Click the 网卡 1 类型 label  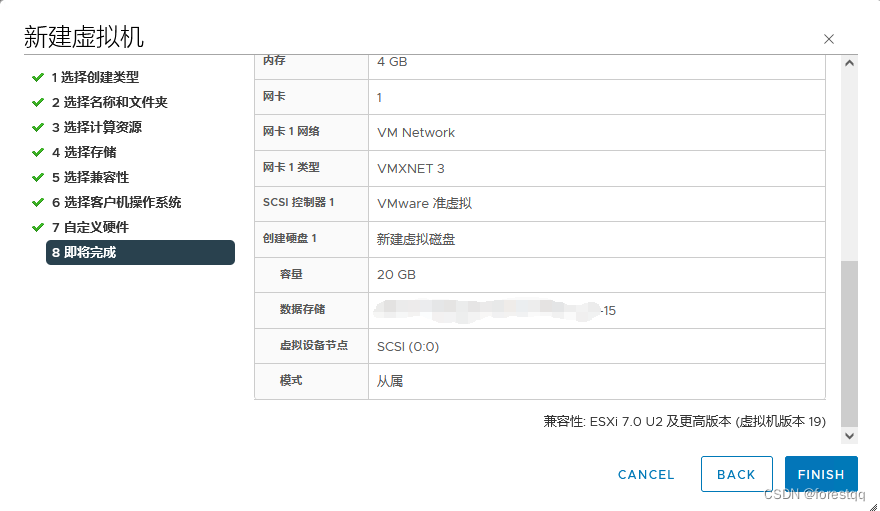click(x=291, y=167)
